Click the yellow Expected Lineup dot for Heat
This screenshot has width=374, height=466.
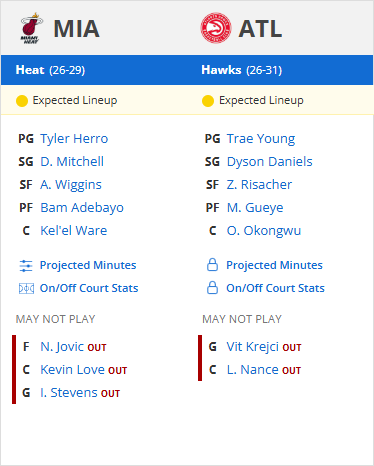22,101
